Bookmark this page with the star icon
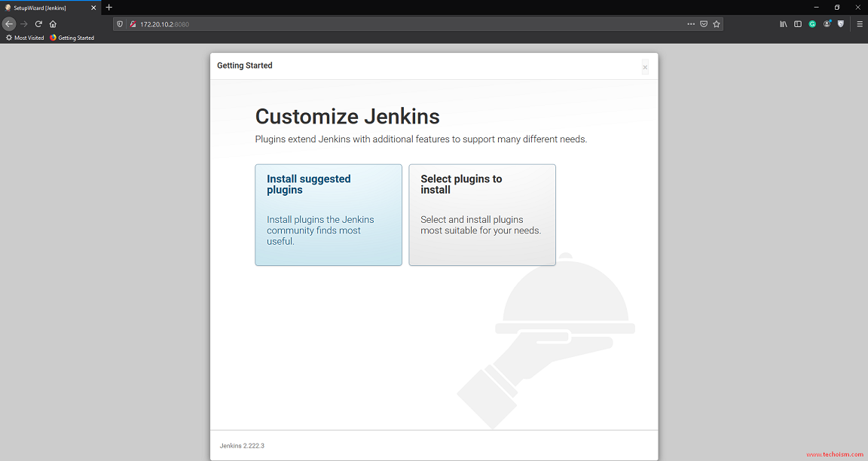Screen dimensions: 868x461 (717, 24)
